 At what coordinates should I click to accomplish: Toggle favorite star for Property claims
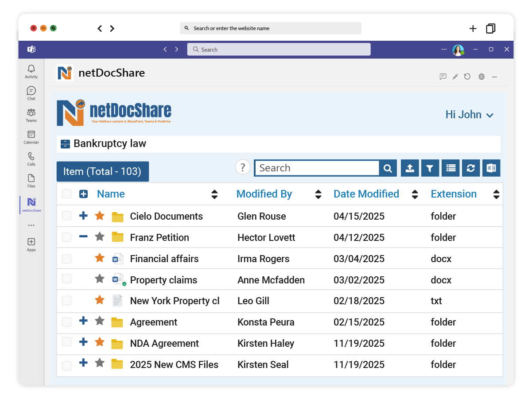tap(100, 279)
